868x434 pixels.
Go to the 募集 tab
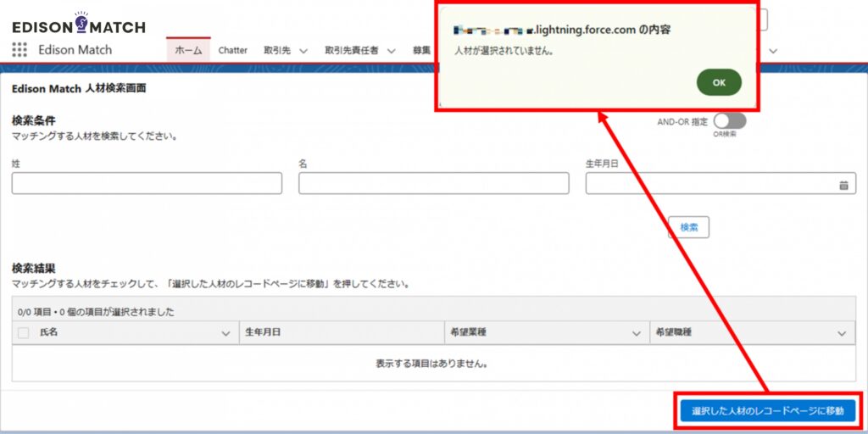[x=421, y=50]
